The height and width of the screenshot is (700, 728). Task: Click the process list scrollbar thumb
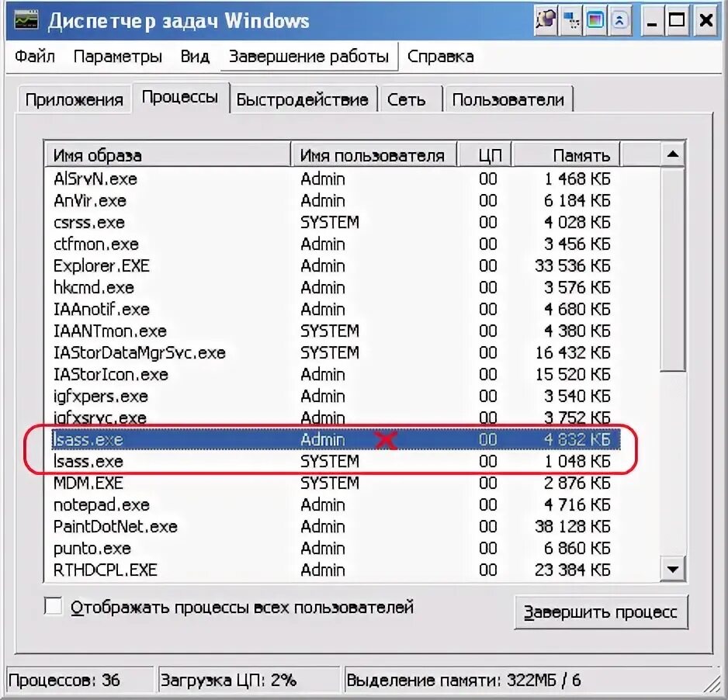[672, 269]
